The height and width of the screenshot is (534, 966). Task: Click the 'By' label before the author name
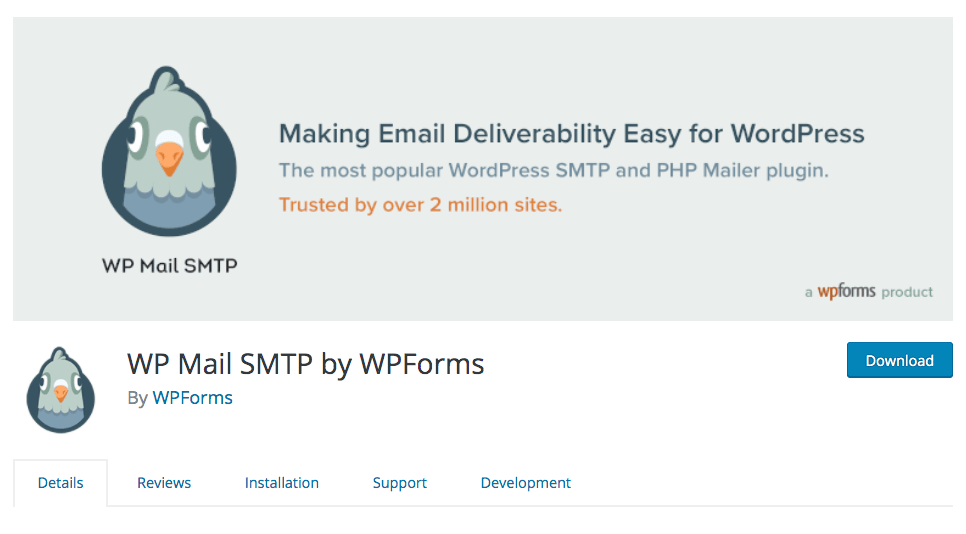(x=137, y=398)
